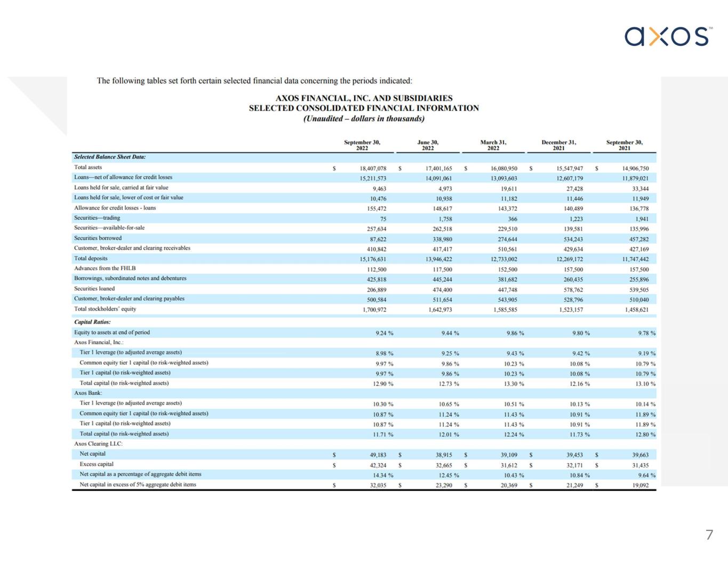Click the '(Unaudited – dollars in thousands)' subtitle
This screenshot has height=563, width=728.
pyautogui.click(x=364, y=118)
